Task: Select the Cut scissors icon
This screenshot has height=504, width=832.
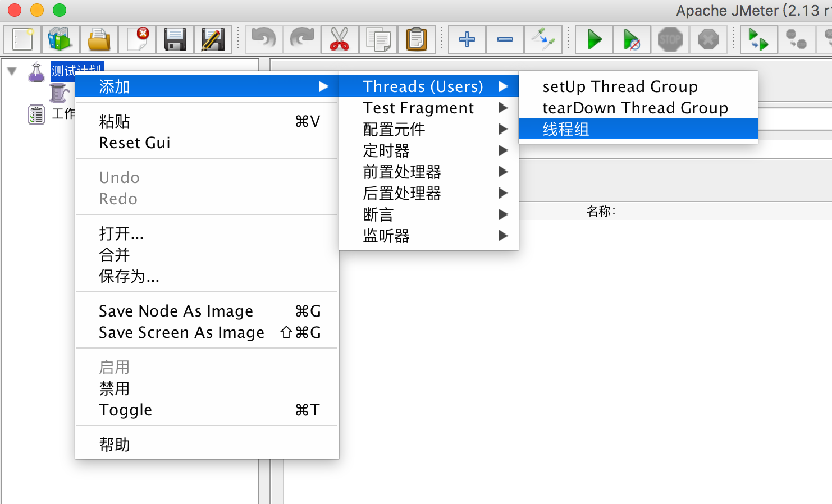Action: pos(340,40)
